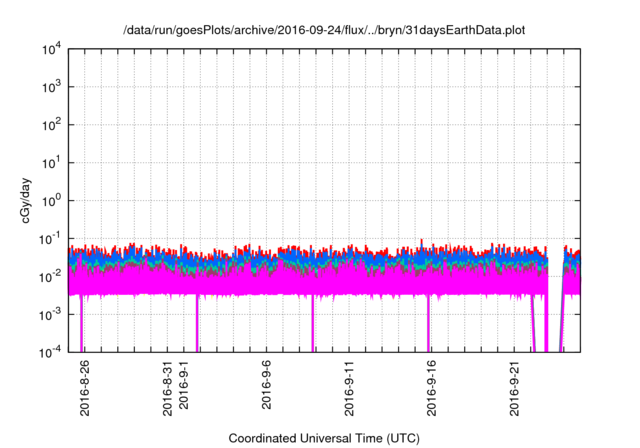
Task: Click the 10^-3 y-axis tick label
Action: 49,315
